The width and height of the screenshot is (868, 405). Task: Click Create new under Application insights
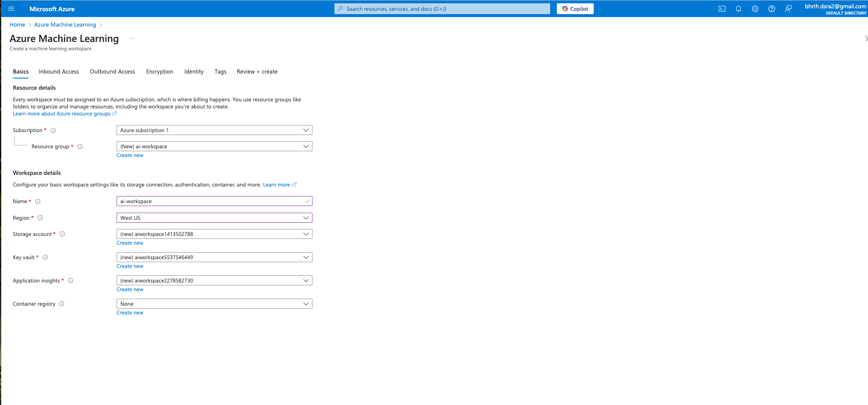tap(130, 290)
